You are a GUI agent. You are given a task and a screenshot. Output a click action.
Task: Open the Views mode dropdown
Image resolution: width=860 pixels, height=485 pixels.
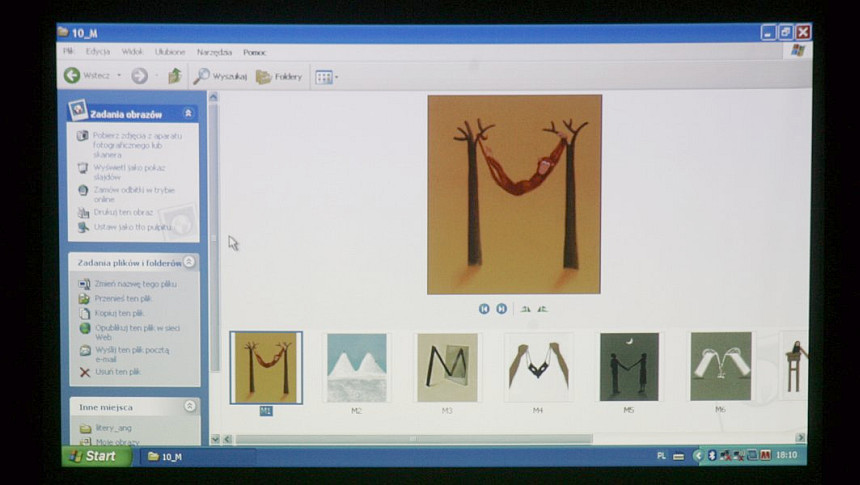click(x=326, y=77)
